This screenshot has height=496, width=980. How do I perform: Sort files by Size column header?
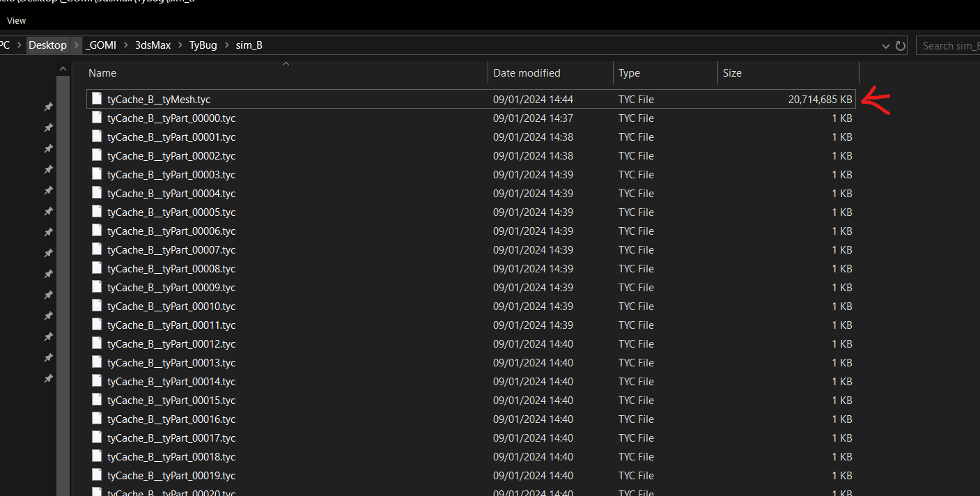pyautogui.click(x=732, y=73)
